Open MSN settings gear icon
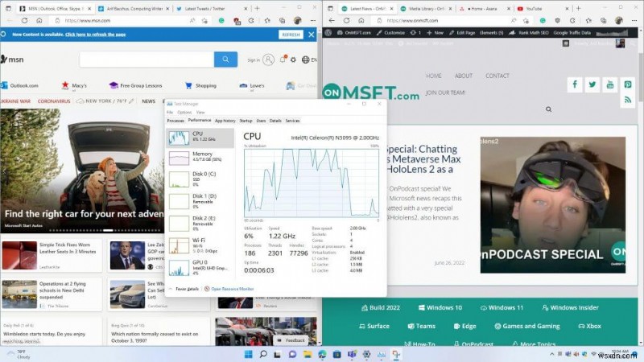Viewport: 644px width, 362px height. [x=294, y=60]
